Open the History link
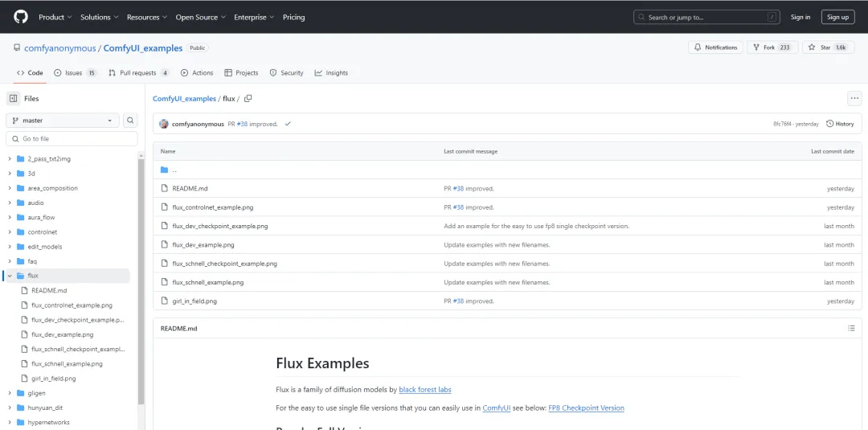 tap(840, 124)
